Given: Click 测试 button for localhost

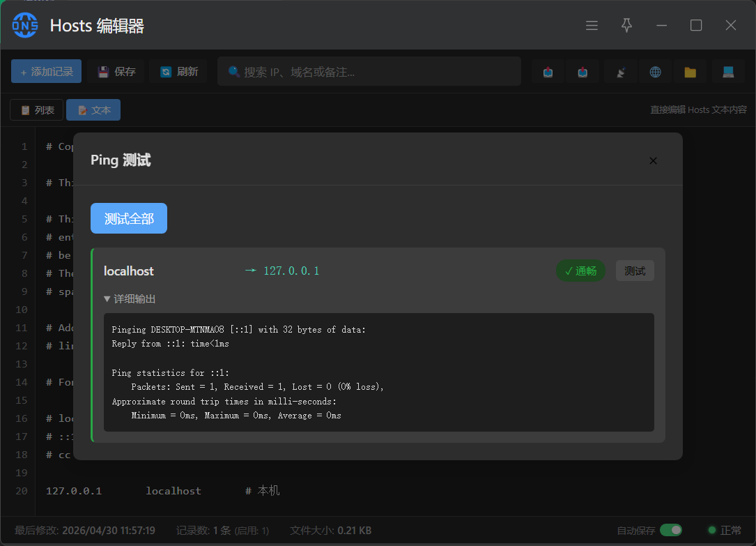Looking at the screenshot, I should pyautogui.click(x=635, y=271).
